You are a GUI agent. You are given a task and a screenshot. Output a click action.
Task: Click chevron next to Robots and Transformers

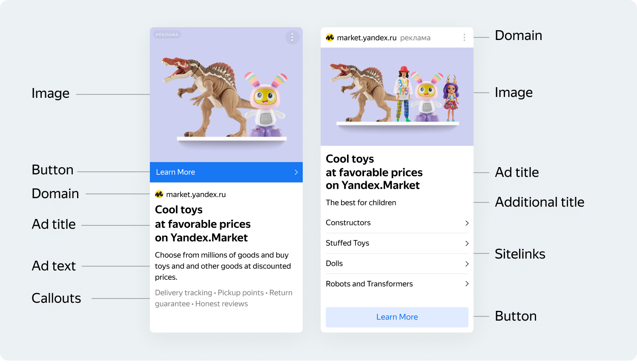point(467,284)
